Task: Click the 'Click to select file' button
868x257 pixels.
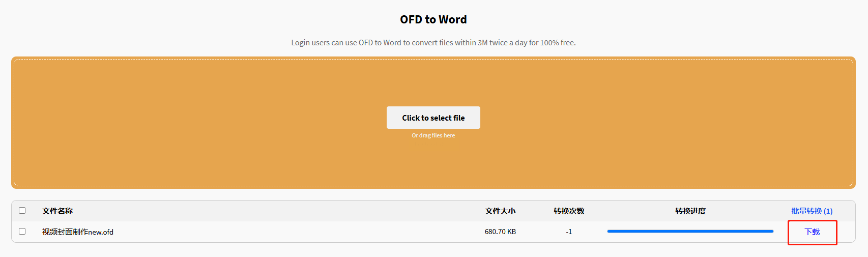Action: point(433,118)
